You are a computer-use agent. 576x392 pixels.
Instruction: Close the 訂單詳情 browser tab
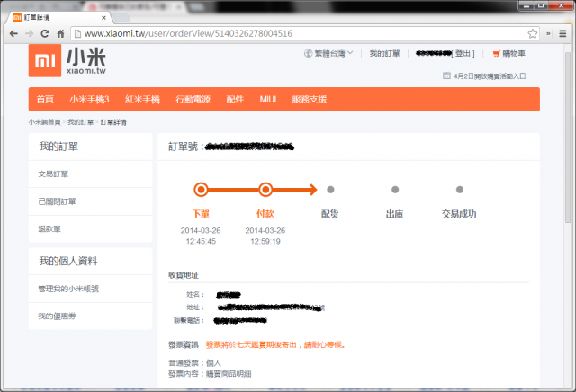(103, 18)
